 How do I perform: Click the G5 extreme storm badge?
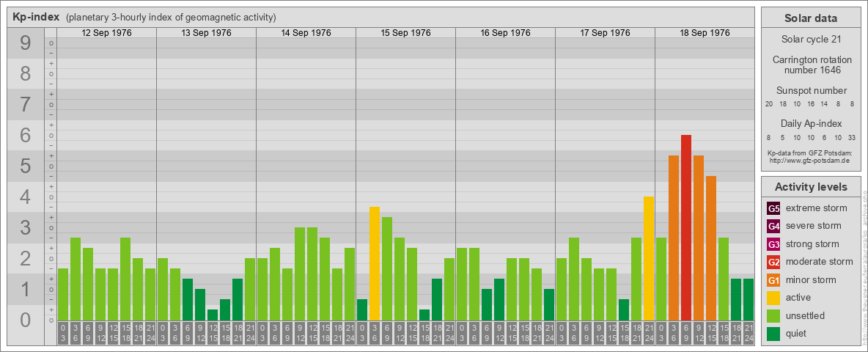(x=773, y=209)
